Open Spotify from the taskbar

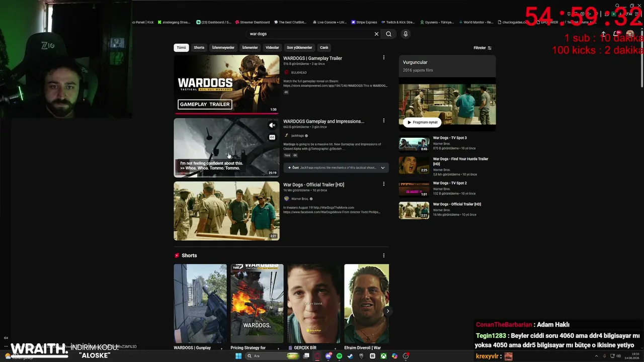click(x=339, y=356)
